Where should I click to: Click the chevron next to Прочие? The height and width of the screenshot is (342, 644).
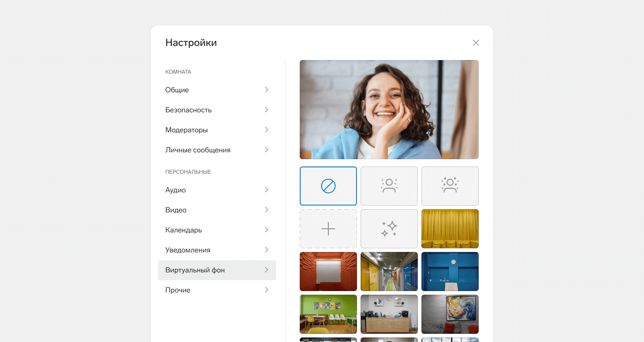(x=267, y=290)
